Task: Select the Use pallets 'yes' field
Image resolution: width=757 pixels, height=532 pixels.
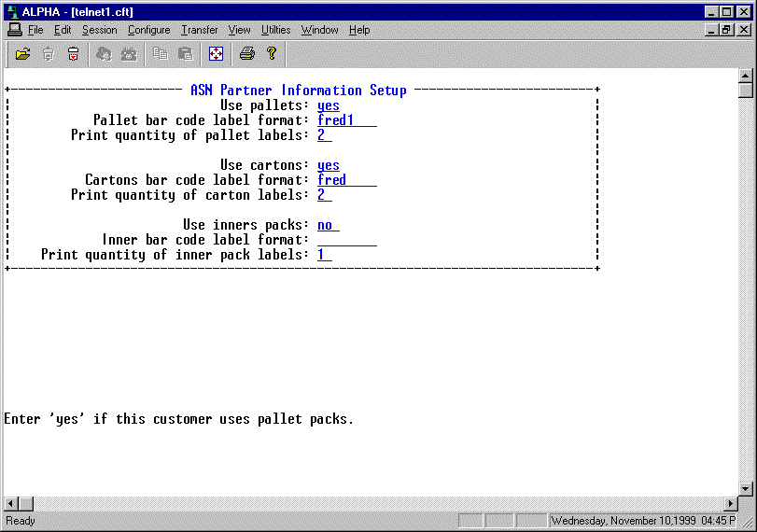Action: [329, 105]
